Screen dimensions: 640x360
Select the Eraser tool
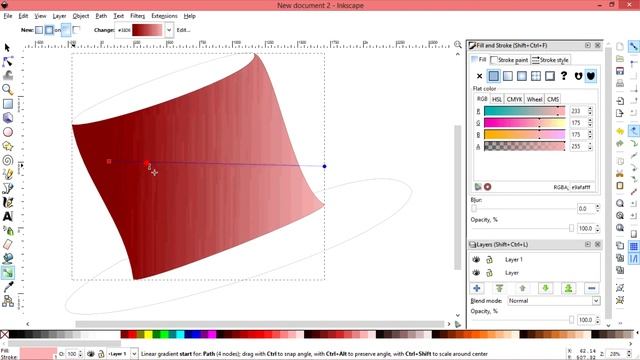pos(7,244)
